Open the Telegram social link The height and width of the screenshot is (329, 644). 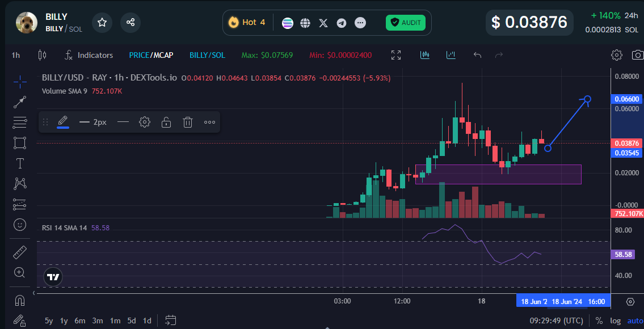(x=342, y=23)
